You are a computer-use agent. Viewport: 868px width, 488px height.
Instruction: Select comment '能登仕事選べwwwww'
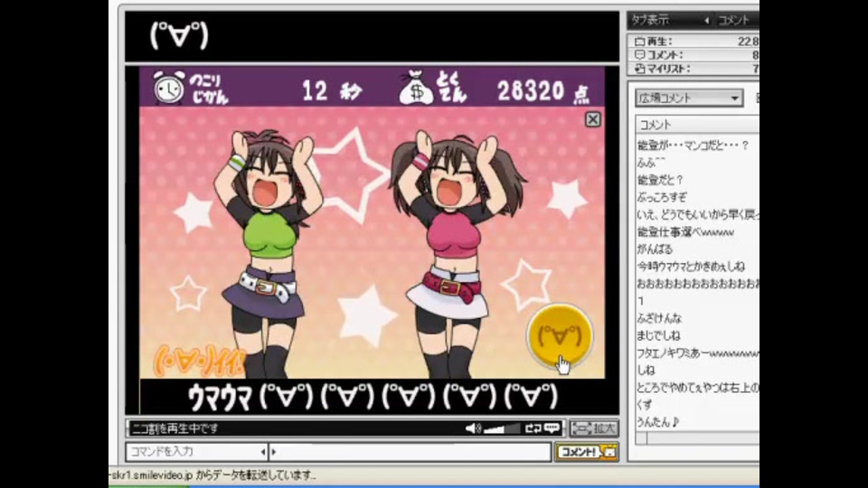click(685, 232)
